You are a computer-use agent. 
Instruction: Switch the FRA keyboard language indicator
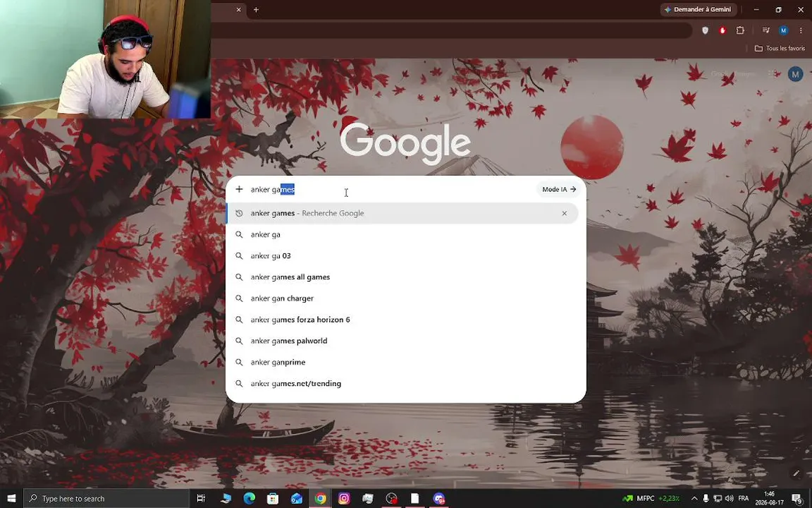tap(743, 498)
